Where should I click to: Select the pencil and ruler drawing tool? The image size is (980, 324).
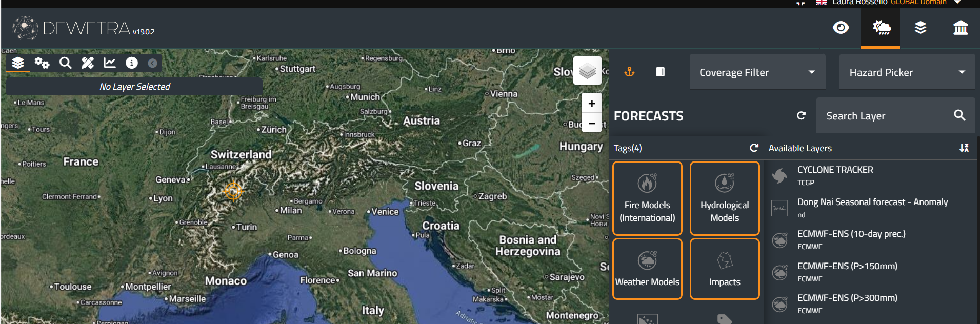(88, 63)
